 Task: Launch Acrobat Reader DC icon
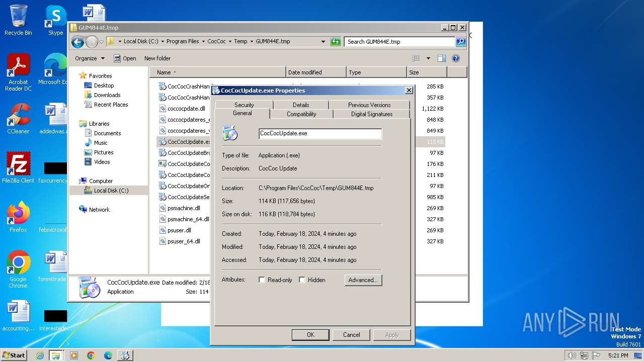tap(18, 72)
